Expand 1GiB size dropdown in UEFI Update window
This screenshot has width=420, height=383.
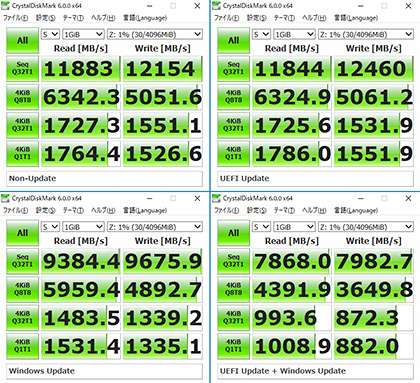click(294, 34)
